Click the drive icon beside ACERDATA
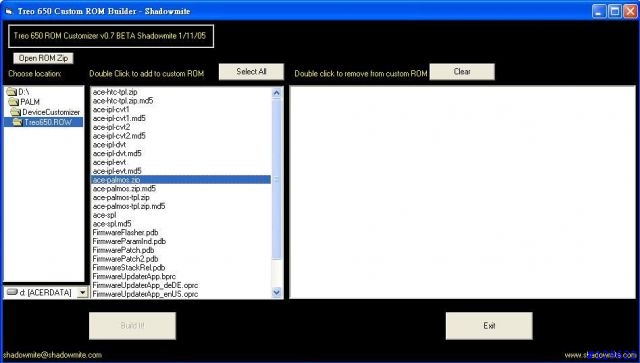 click(13, 292)
